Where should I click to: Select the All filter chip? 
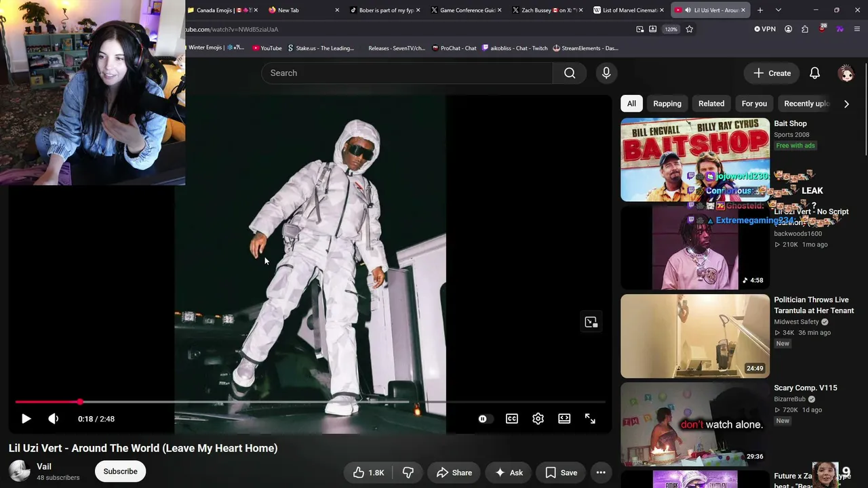(631, 104)
